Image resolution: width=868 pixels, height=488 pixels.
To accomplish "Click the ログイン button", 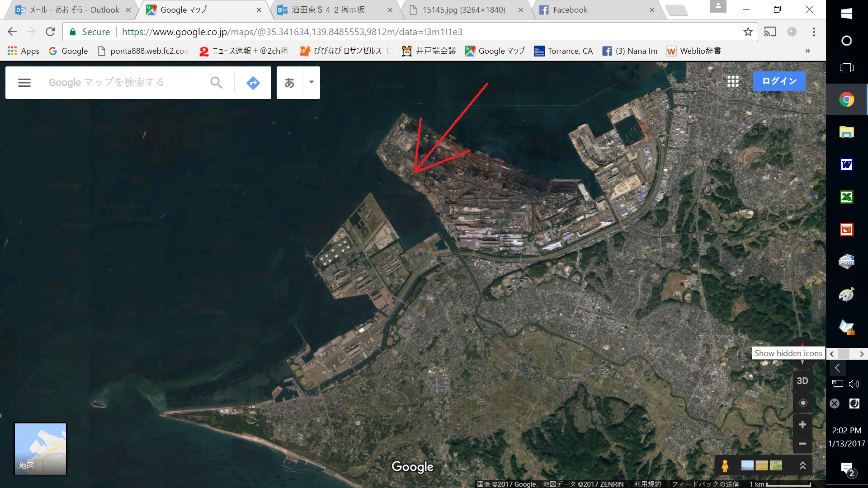I will coord(778,80).
